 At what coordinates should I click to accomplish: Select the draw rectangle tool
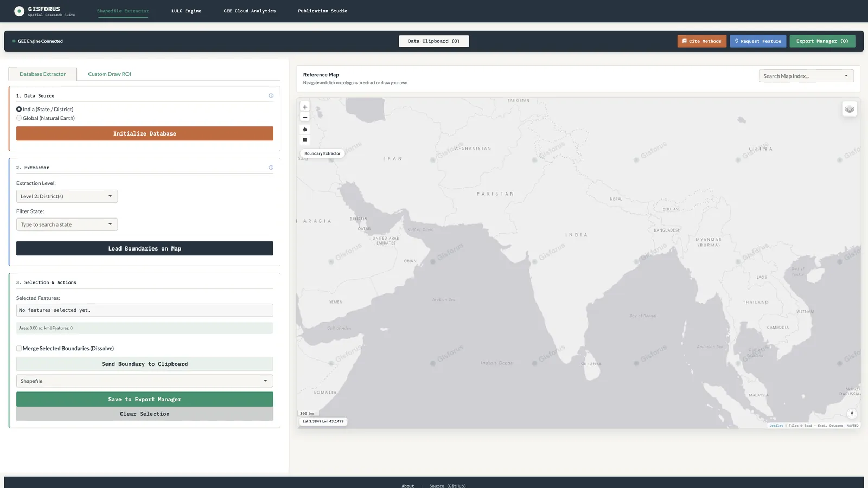click(305, 140)
